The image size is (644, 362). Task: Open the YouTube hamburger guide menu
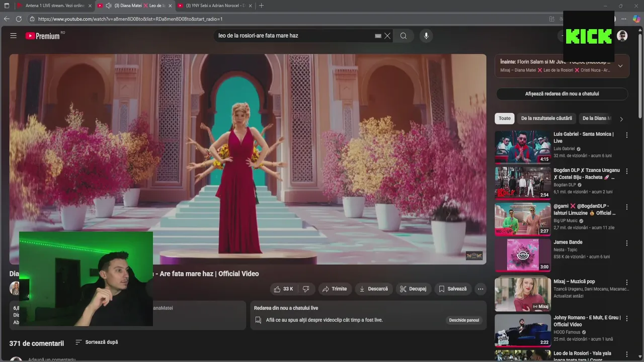pos(14,36)
